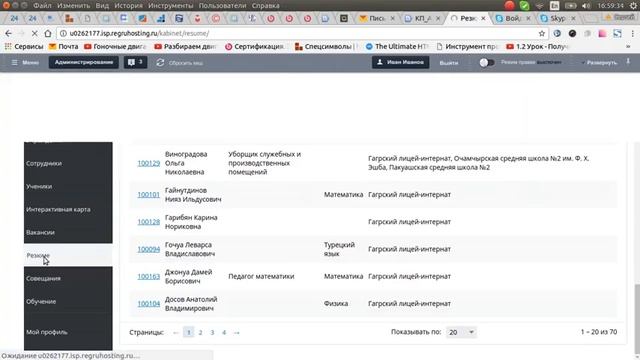Open the История menu
This screenshot has height=360, width=640.
pyautogui.click(x=128, y=6)
